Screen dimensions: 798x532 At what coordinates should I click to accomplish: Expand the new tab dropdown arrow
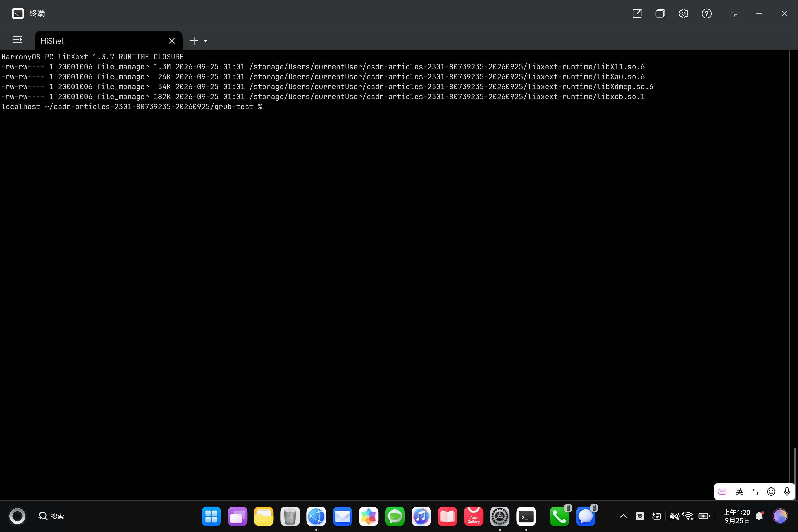point(206,41)
